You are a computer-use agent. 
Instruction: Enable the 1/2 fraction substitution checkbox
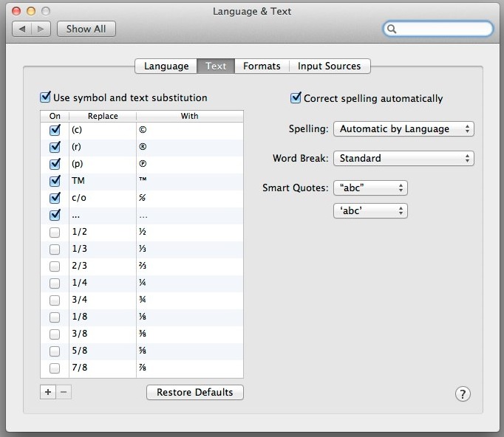55,233
